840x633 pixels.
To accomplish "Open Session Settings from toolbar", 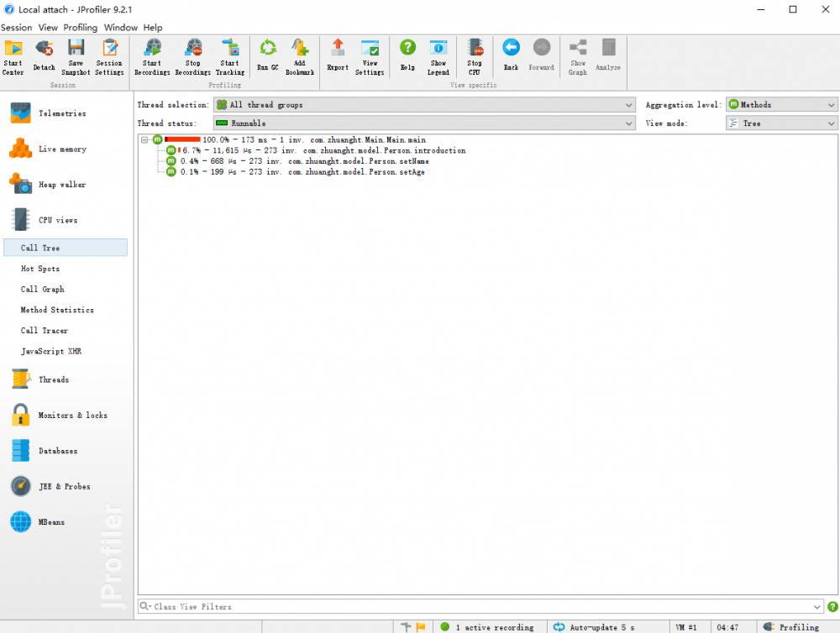I will pyautogui.click(x=109, y=57).
